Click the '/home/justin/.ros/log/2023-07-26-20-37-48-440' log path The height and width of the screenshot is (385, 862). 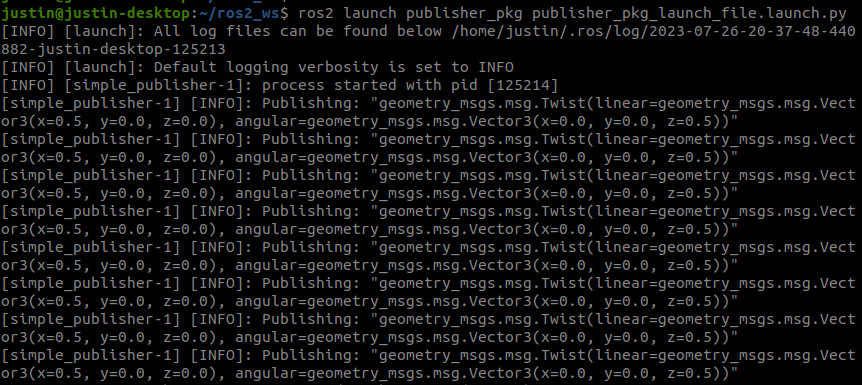(x=654, y=31)
